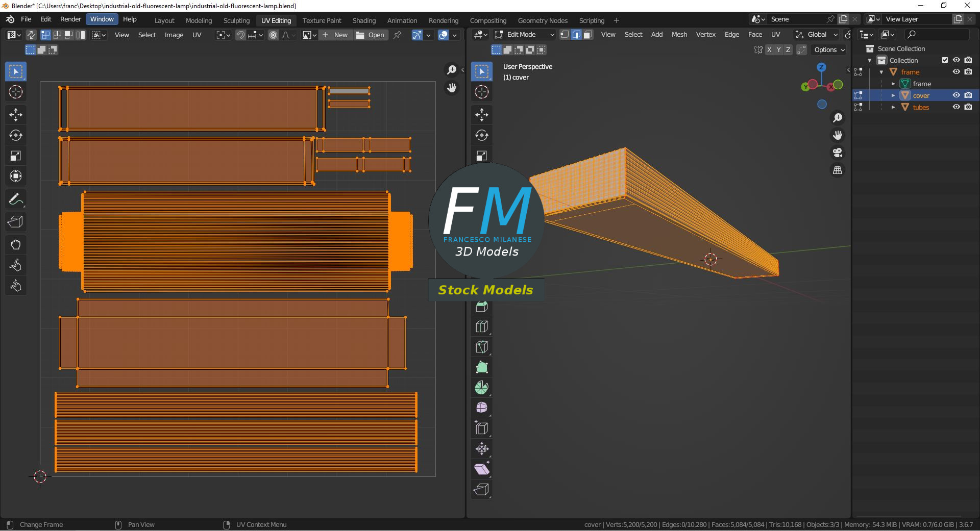Select the Pinch tool in UV editor
Viewport: 980px width, 531px height.
tap(16, 286)
